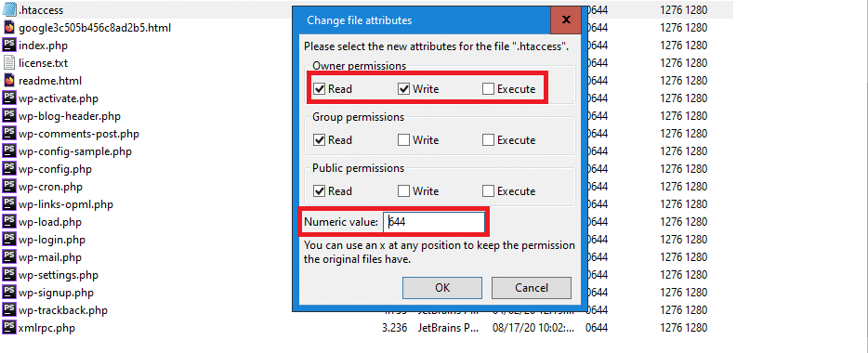Toggle Public permissions Read checkbox
868x353 pixels.
tap(319, 190)
